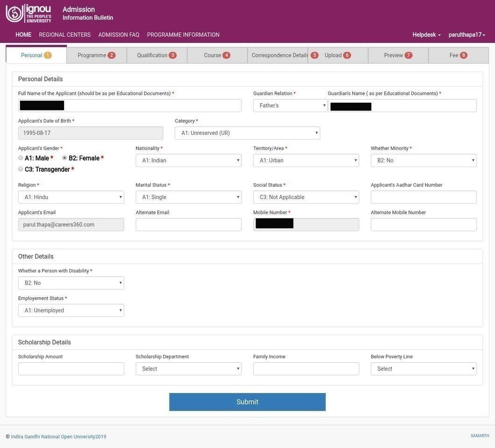Viewport: 495px width, 448px height.
Task: Expand the Employement Status dropdown
Action: (x=71, y=311)
